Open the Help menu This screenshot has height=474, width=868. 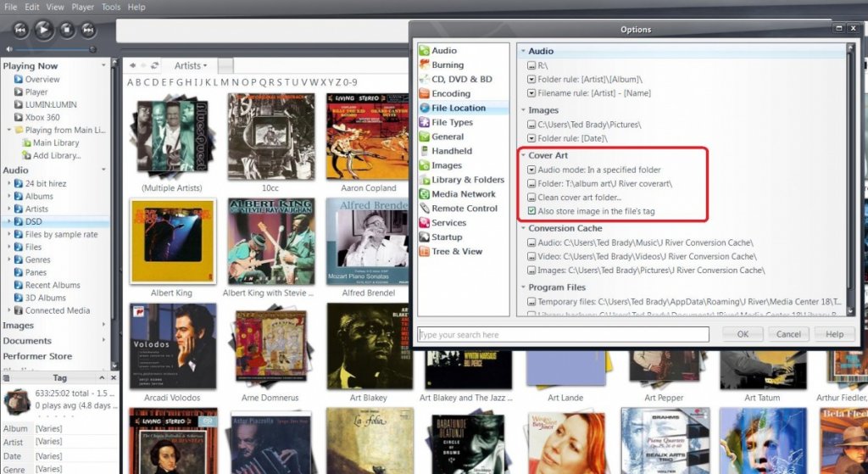(136, 7)
